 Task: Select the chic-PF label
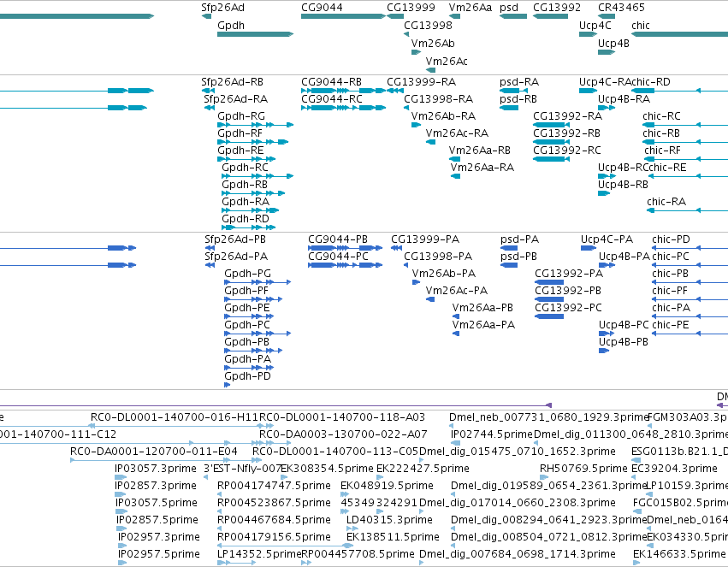point(671,291)
